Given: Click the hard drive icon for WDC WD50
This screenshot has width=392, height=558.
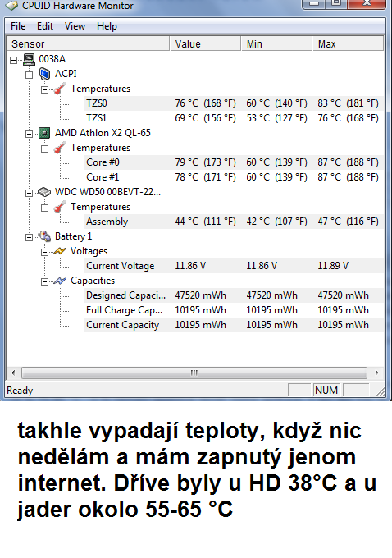Looking at the screenshot, I should click(44, 192).
